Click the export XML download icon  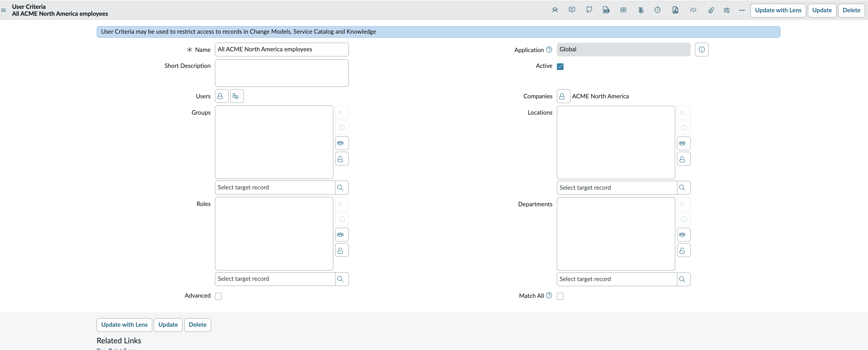click(675, 10)
